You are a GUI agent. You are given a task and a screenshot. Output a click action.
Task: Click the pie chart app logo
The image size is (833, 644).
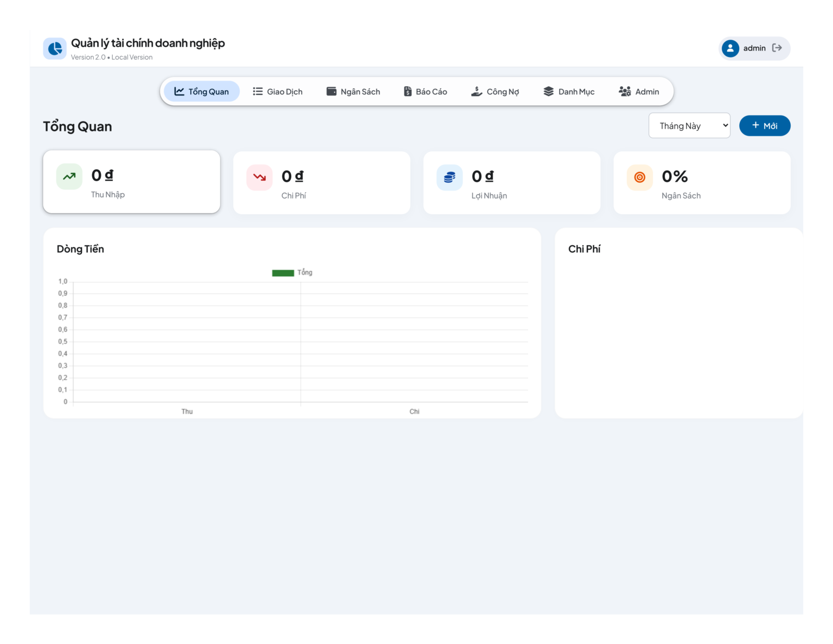(x=55, y=48)
